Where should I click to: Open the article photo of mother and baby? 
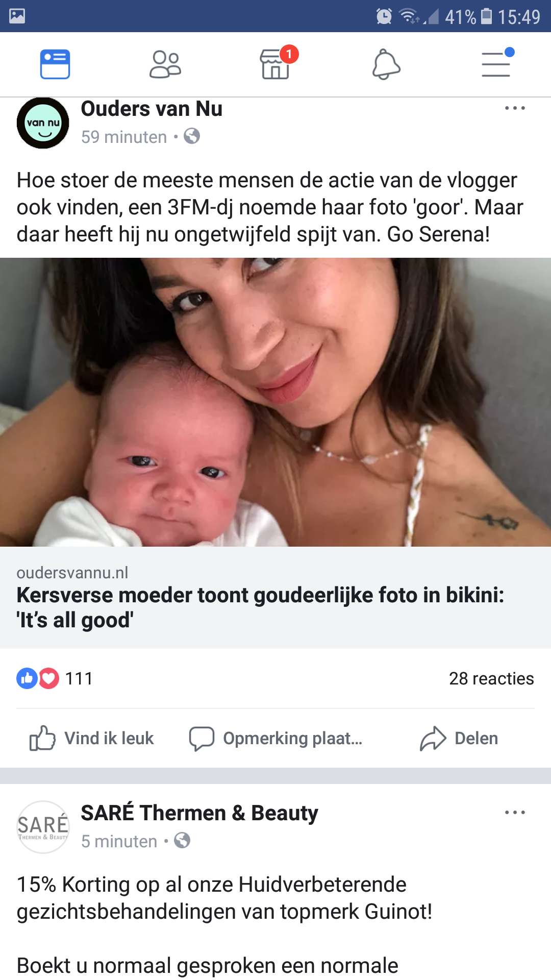click(275, 402)
